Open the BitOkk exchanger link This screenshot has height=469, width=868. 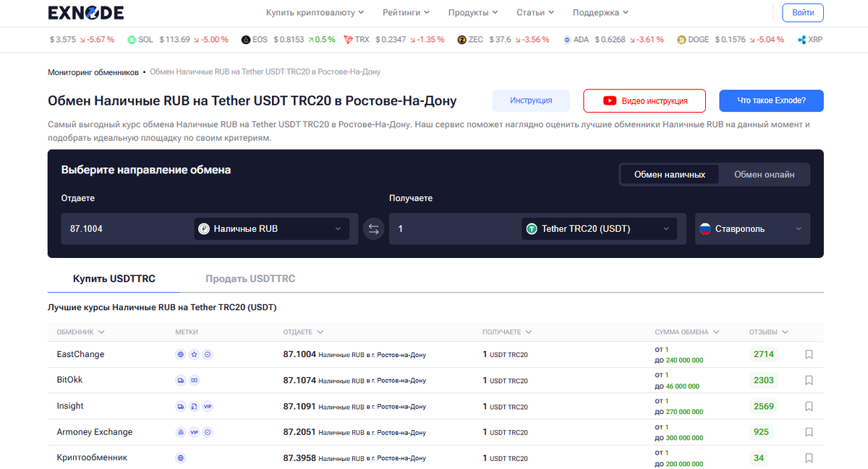click(x=70, y=380)
